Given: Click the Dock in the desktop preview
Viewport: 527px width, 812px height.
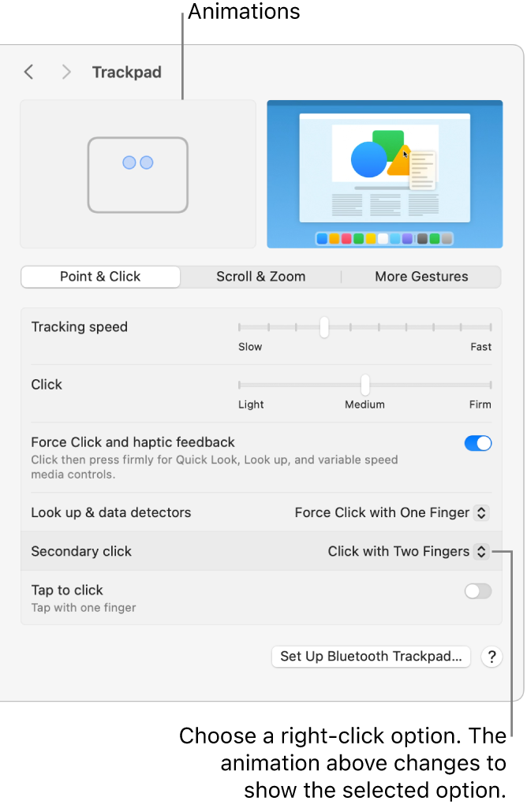Looking at the screenshot, I should click(384, 238).
